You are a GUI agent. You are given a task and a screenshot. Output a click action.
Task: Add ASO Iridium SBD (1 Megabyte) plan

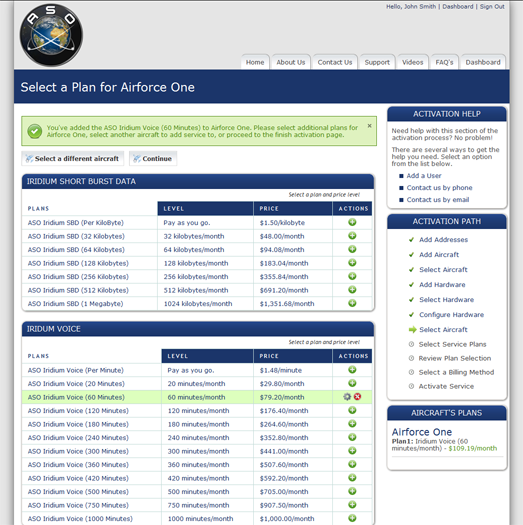[x=352, y=303]
